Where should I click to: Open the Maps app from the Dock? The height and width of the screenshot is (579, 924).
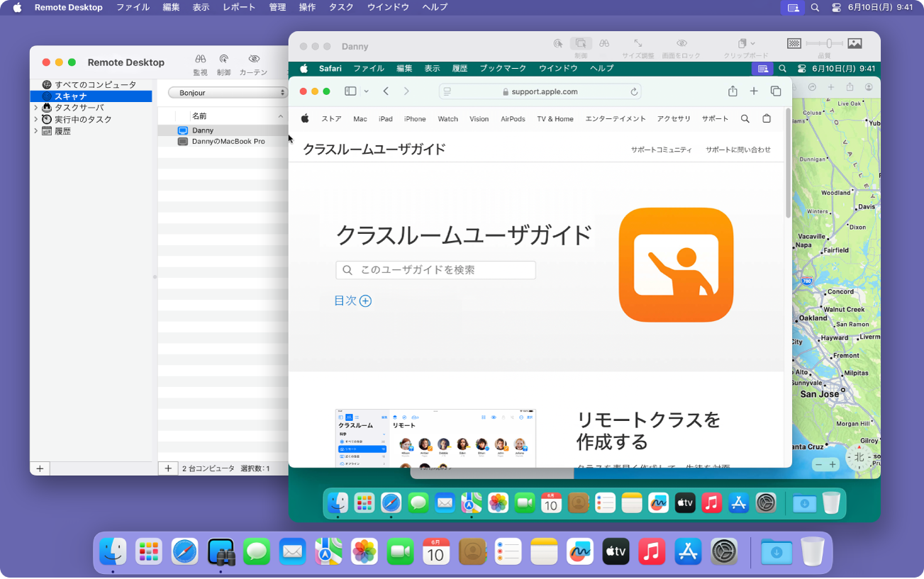pyautogui.click(x=328, y=551)
